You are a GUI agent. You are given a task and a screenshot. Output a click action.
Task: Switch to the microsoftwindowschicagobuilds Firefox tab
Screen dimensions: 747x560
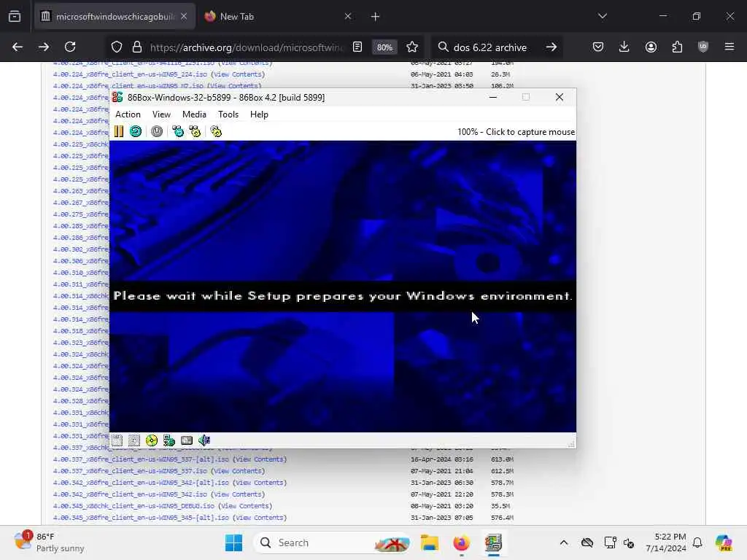(x=115, y=17)
